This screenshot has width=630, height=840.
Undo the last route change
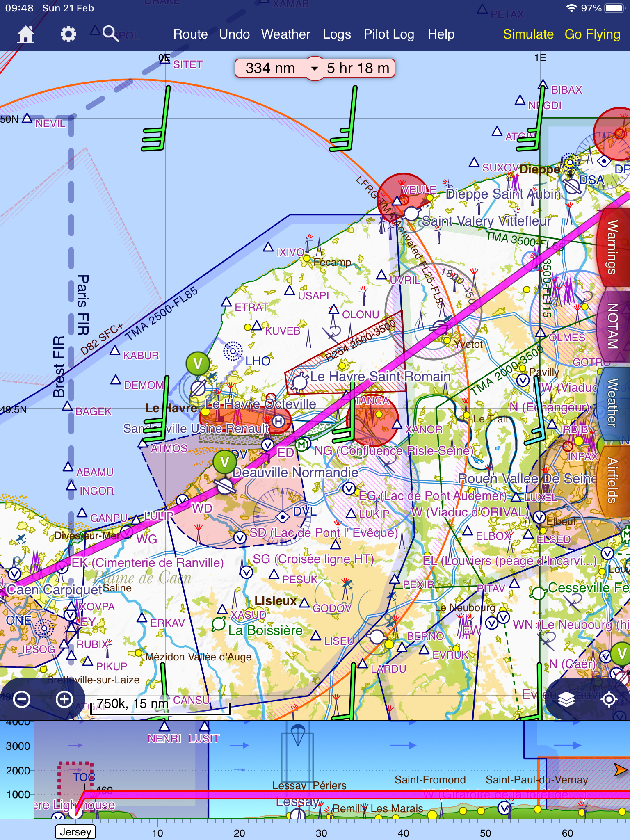[x=234, y=34]
